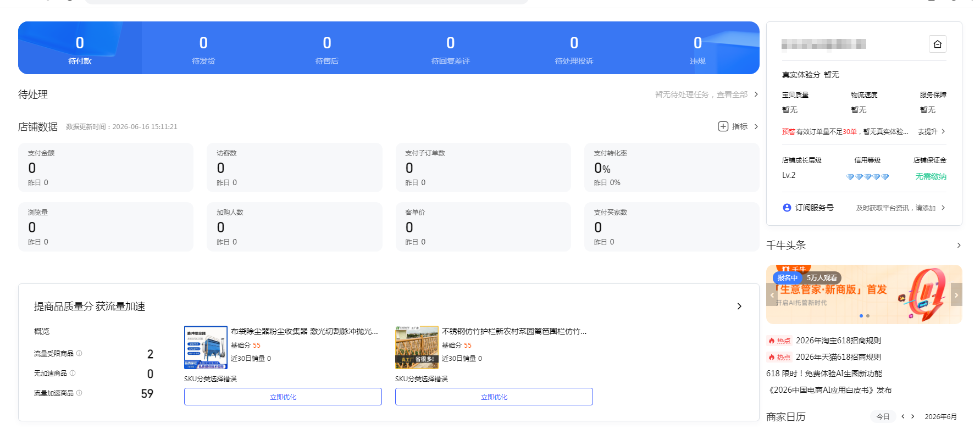Open the 布袋除尘器 product thumbnail
Screen dimensions: 980x429
[x=206, y=347]
